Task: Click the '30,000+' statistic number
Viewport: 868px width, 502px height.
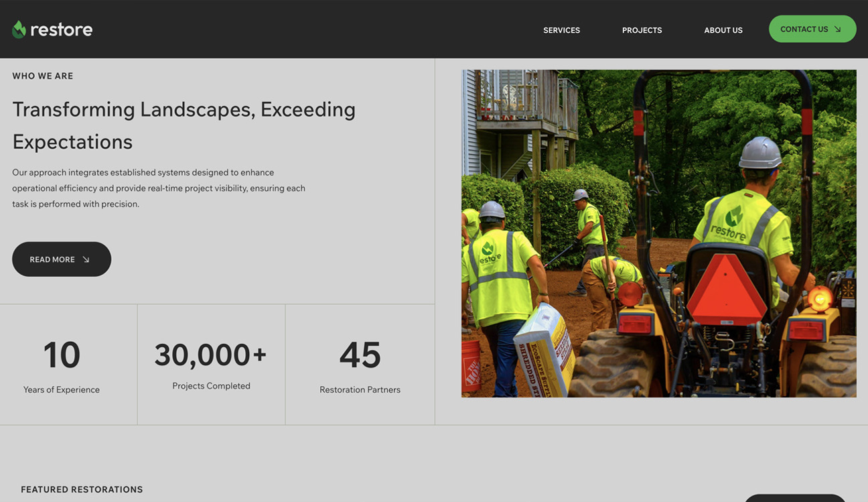Action: pyautogui.click(x=211, y=355)
